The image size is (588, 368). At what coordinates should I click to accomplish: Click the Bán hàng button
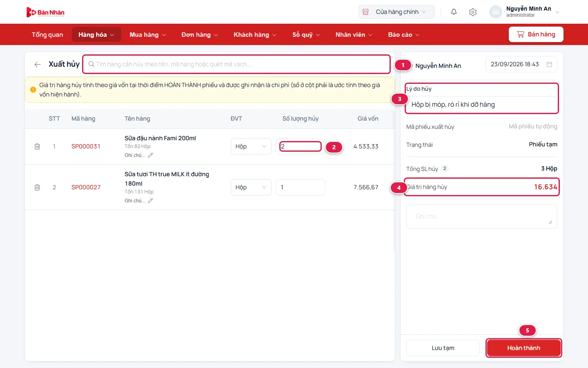[536, 34]
